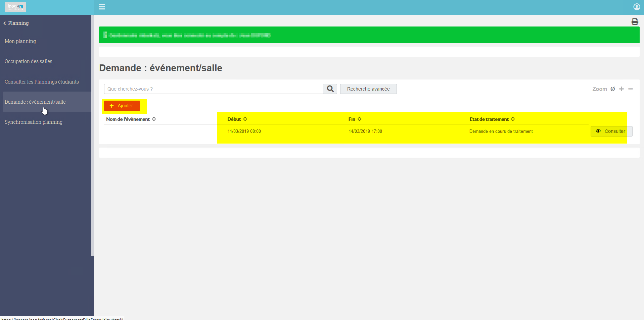Open the user account icon

tap(637, 7)
